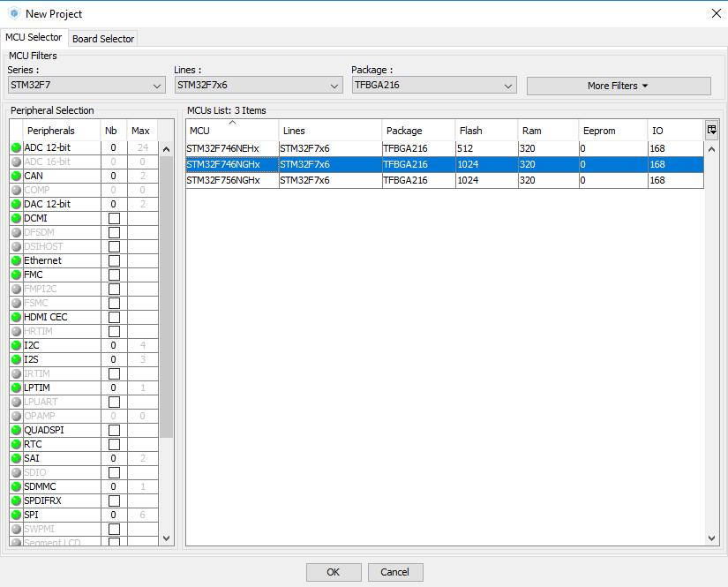The image size is (728, 587).
Task: Click the Ram column header
Action: 548,131
